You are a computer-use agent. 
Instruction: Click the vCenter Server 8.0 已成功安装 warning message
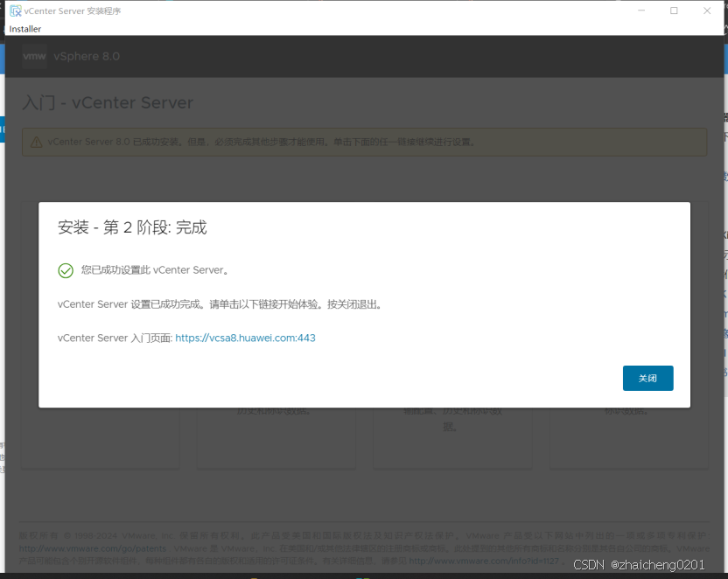pos(261,142)
